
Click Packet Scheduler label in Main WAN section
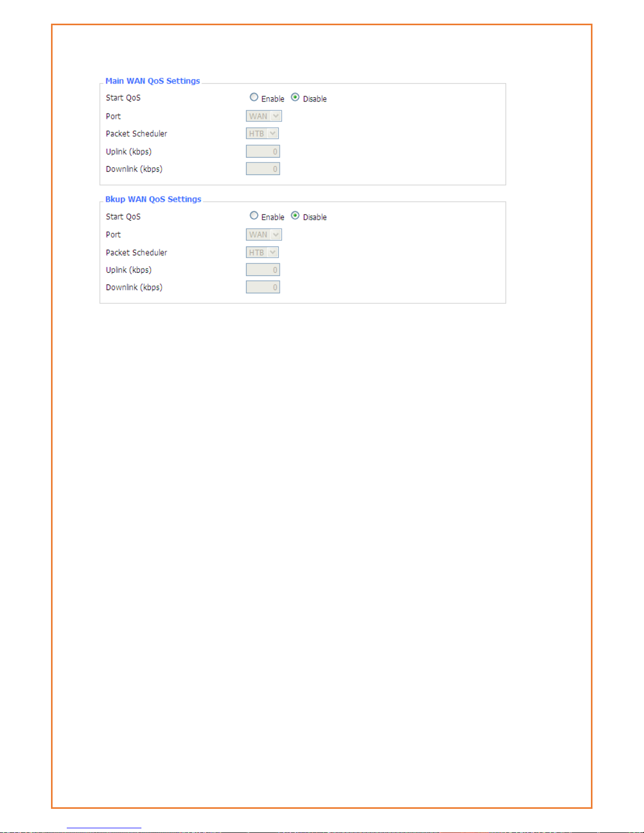point(136,133)
